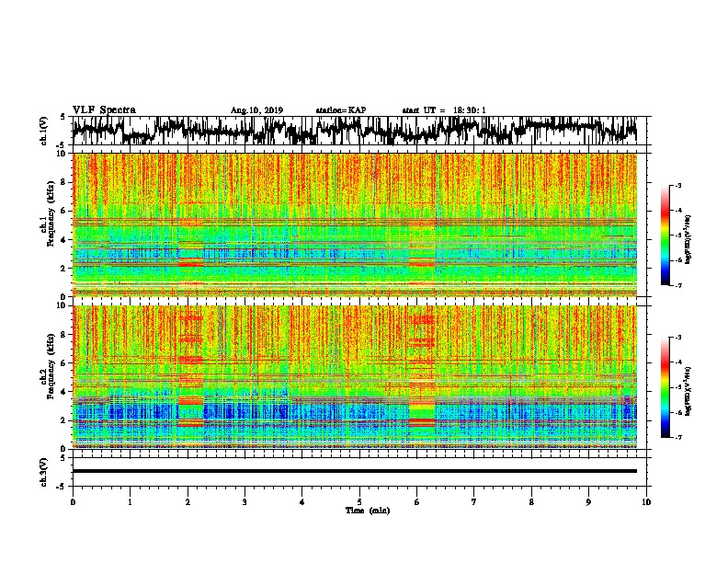
Task: Click the color bar beside ch.2 spectrogram
Action: 665,387
